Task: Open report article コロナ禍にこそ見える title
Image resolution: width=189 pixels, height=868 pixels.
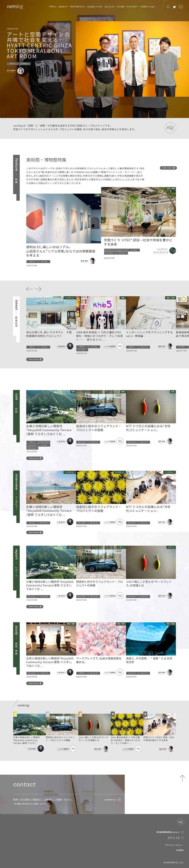Action: tap(149, 583)
